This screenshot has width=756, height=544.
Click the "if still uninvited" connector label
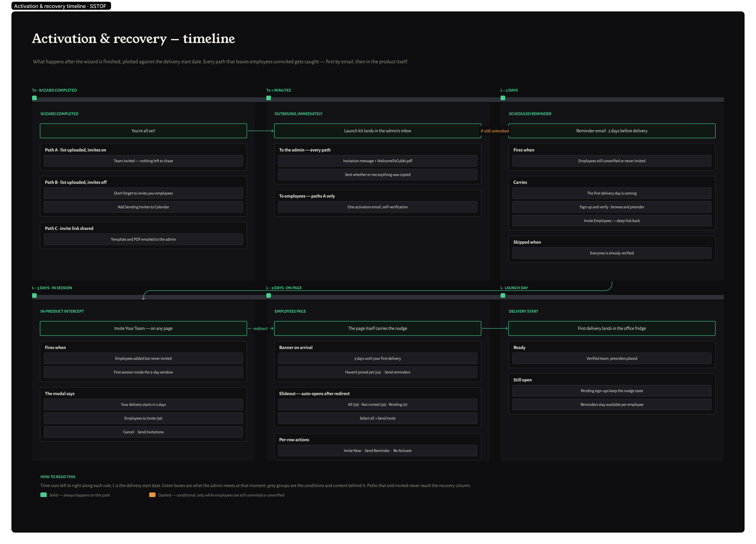click(x=495, y=131)
